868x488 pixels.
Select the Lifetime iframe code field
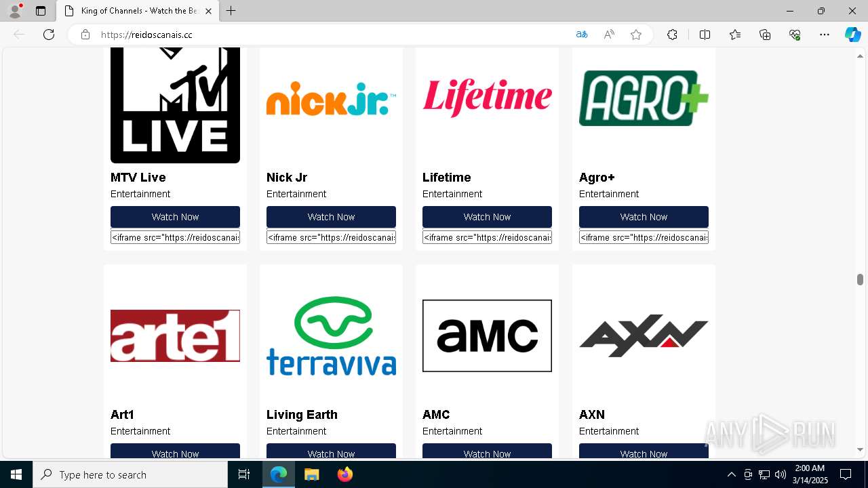coord(487,237)
